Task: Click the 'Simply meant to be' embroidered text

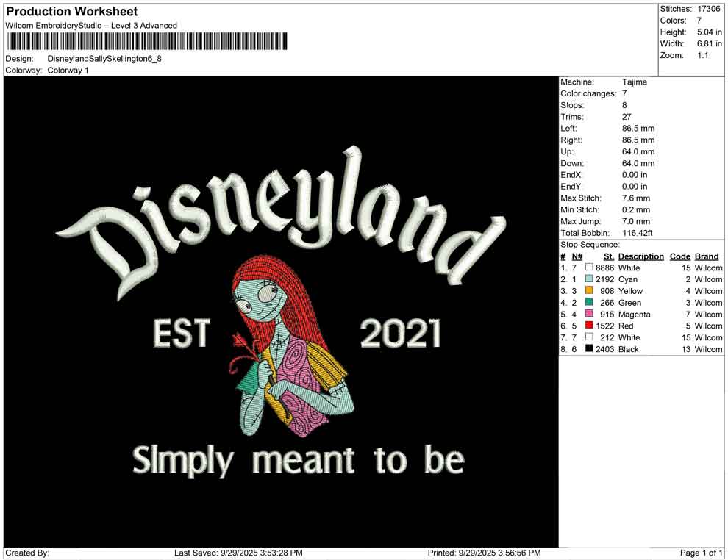Action: pos(298,461)
